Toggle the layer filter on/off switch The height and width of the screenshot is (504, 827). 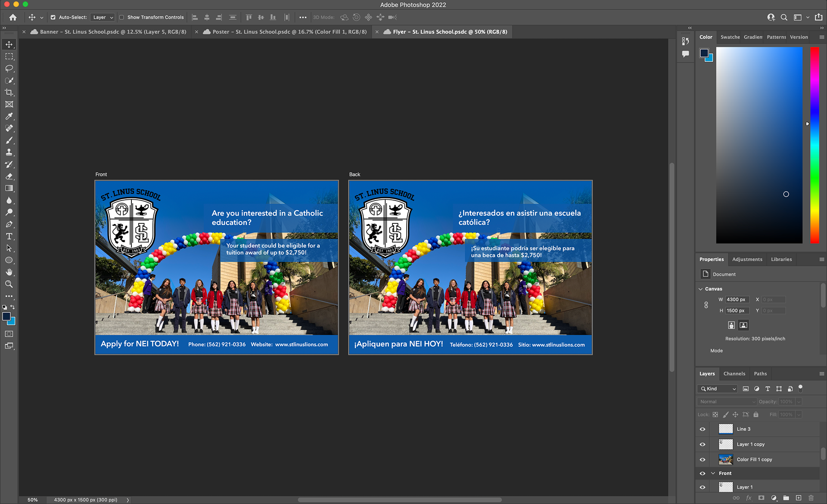point(800,388)
